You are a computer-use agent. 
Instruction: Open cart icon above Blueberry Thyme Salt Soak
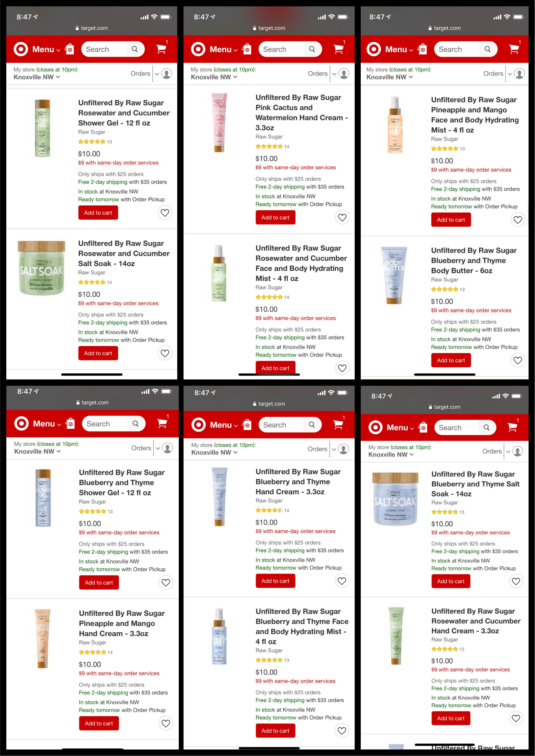(x=513, y=427)
